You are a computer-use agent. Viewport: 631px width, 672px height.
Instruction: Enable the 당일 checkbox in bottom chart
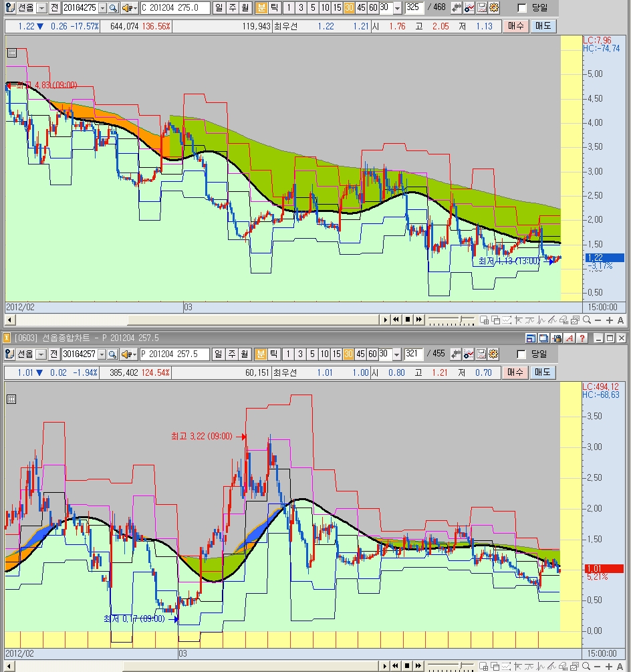[x=523, y=354]
